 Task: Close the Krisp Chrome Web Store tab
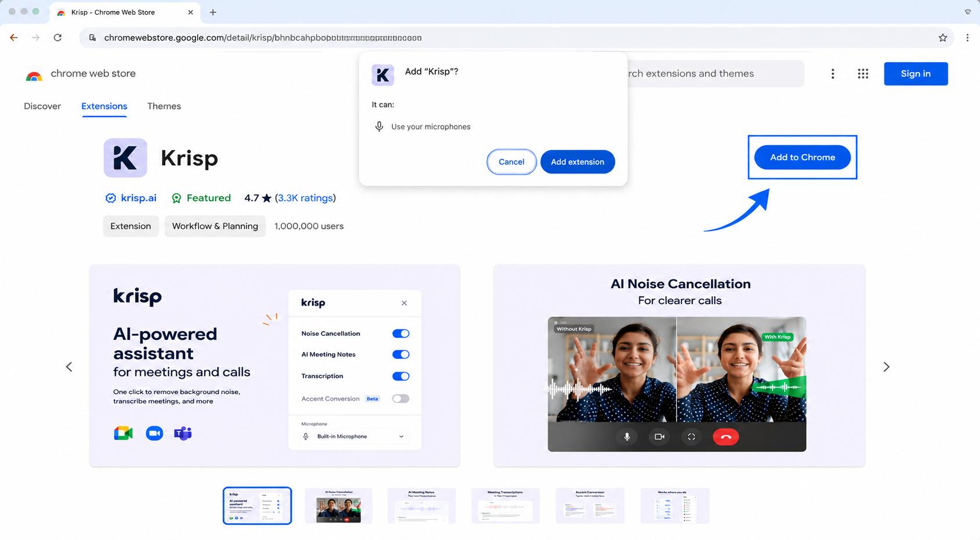point(190,12)
